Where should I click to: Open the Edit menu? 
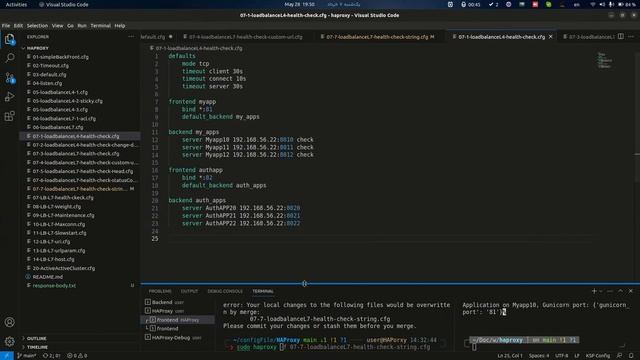coord(18,25)
